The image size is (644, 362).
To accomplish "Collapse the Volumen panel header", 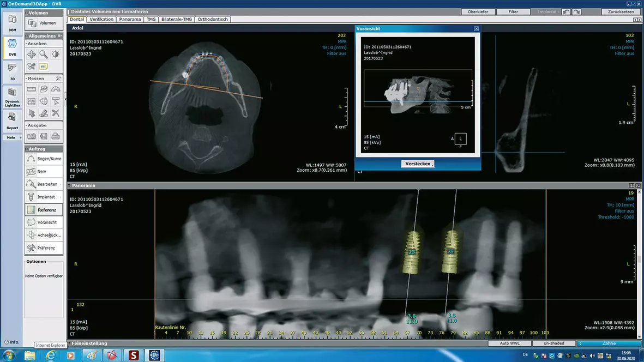I will tap(44, 13).
